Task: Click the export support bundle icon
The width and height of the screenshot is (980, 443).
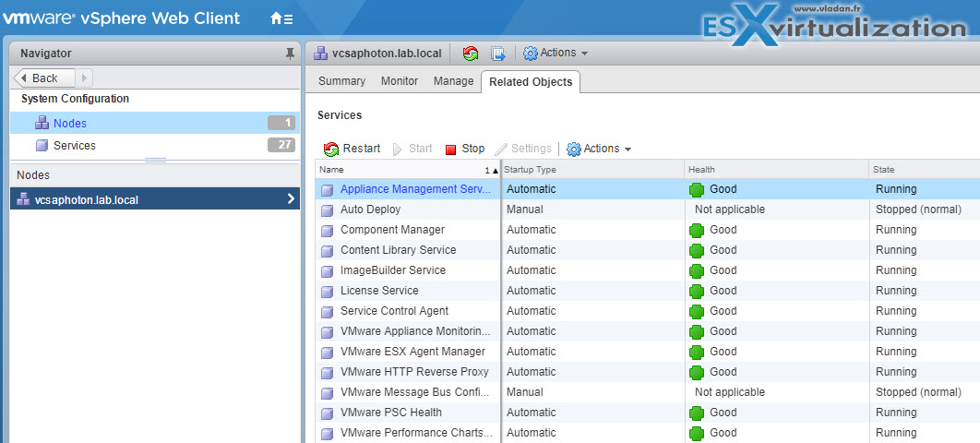Action: pyautogui.click(x=498, y=54)
